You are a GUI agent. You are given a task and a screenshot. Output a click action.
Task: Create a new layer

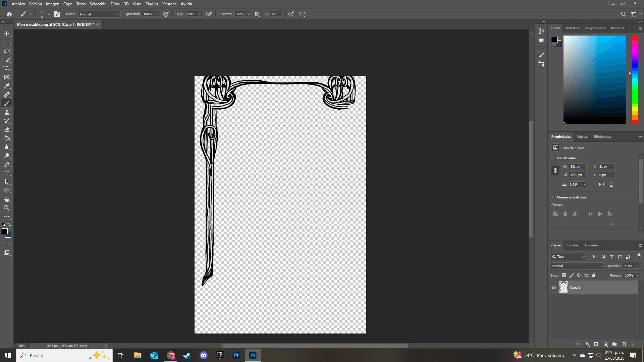[624, 344]
